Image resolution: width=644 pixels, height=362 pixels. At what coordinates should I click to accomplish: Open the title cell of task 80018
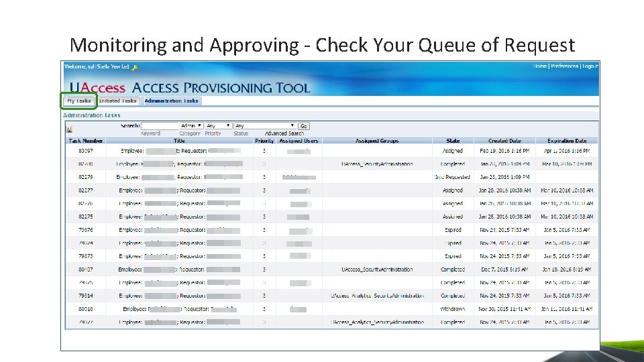[x=180, y=309]
